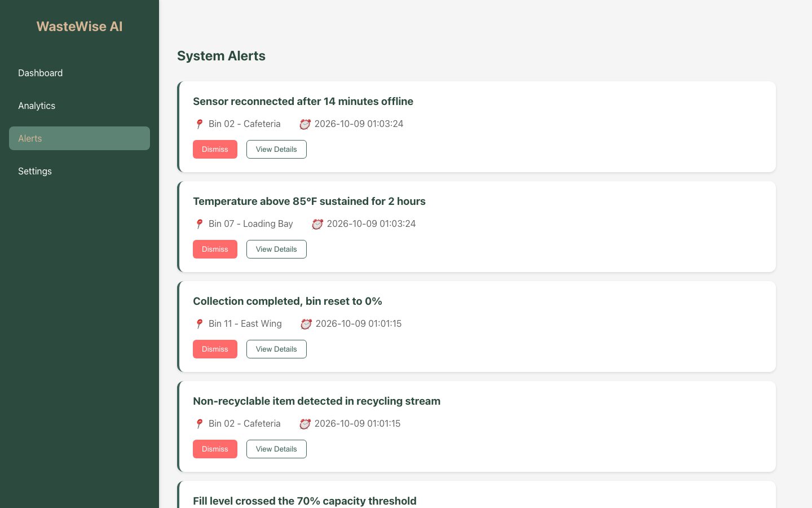Click the pin icon in the Non-recyclable item alert

coord(199,424)
